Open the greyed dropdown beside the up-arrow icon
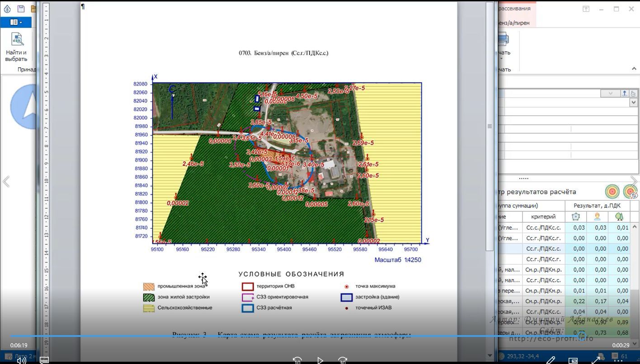This screenshot has height=364, width=640. 610,93
